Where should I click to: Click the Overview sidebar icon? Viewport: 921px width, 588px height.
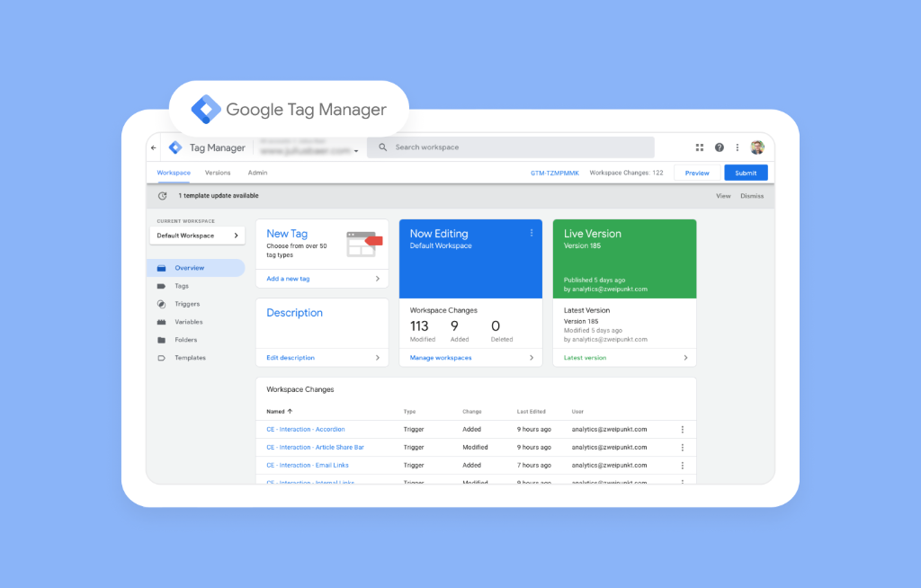click(162, 268)
